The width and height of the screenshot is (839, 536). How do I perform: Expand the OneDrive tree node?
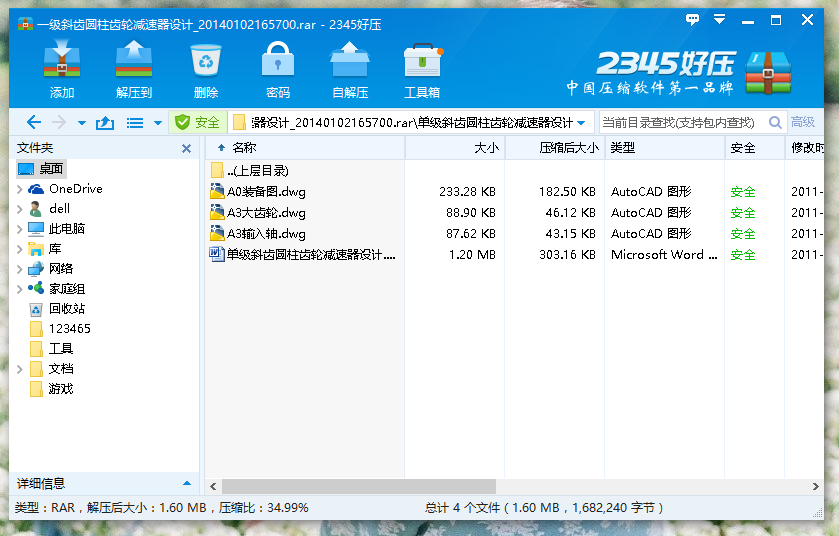pyautogui.click(x=20, y=189)
